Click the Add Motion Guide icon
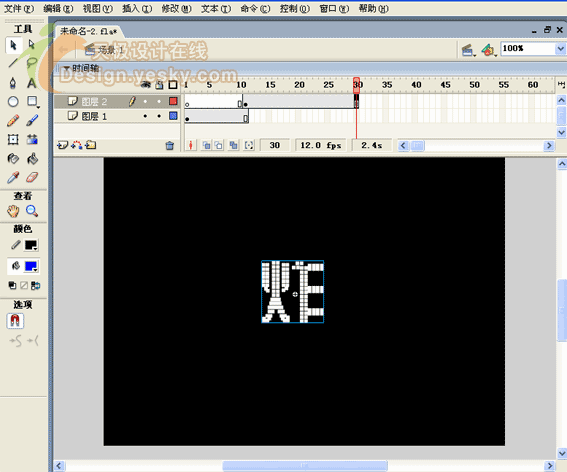 (77, 145)
